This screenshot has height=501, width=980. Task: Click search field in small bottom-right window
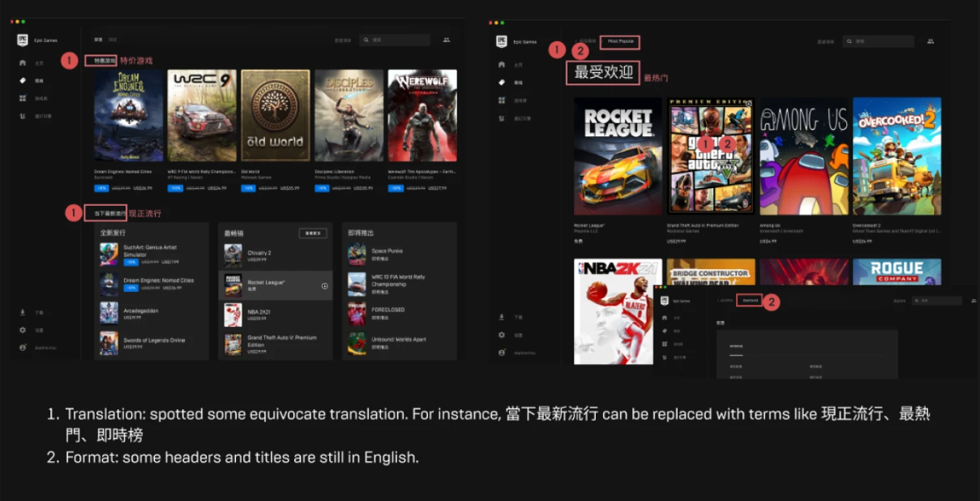pyautogui.click(x=938, y=301)
